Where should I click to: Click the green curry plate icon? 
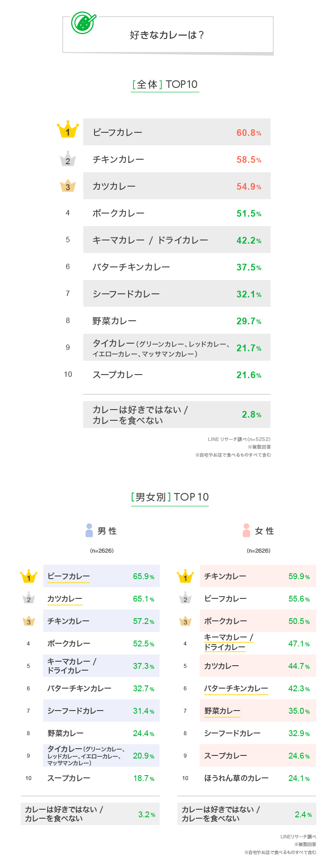click(83, 22)
